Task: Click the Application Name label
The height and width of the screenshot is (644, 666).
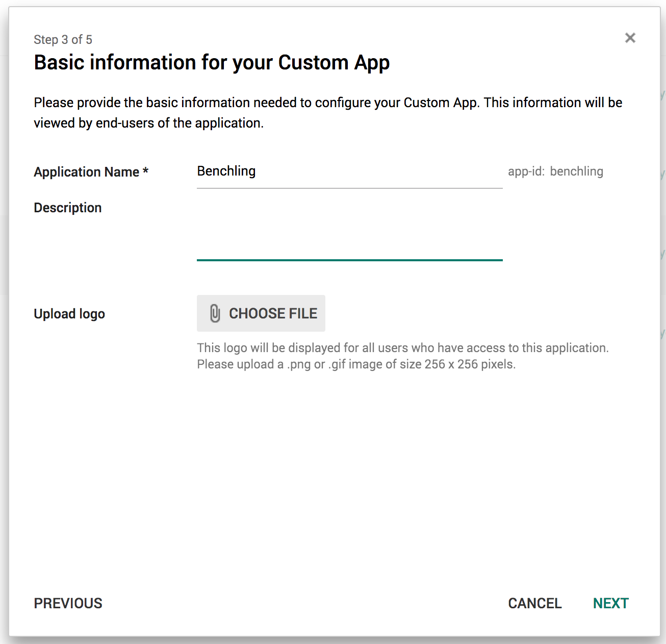Action: click(x=86, y=172)
